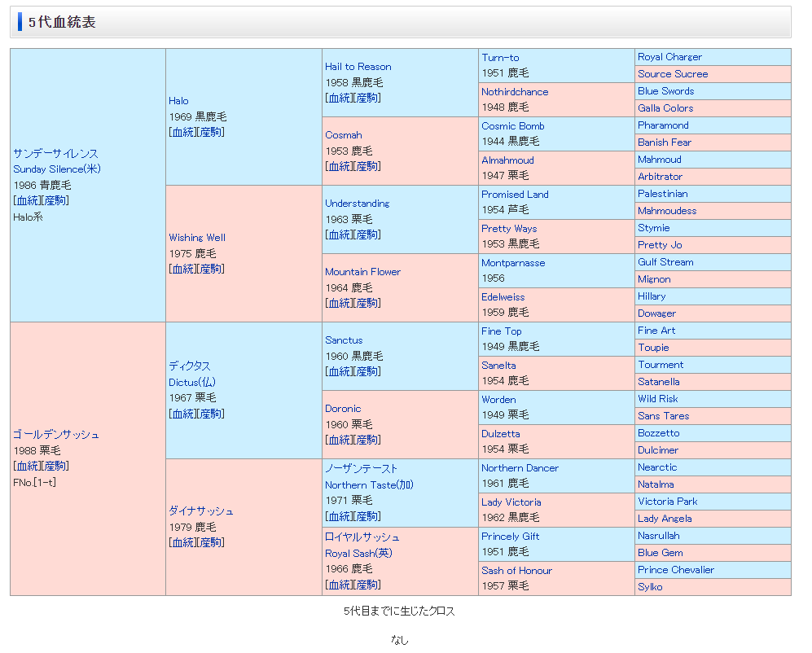Click the 5代血統表 section header
This screenshot has height=653, width=812.
pyautogui.click(x=62, y=23)
